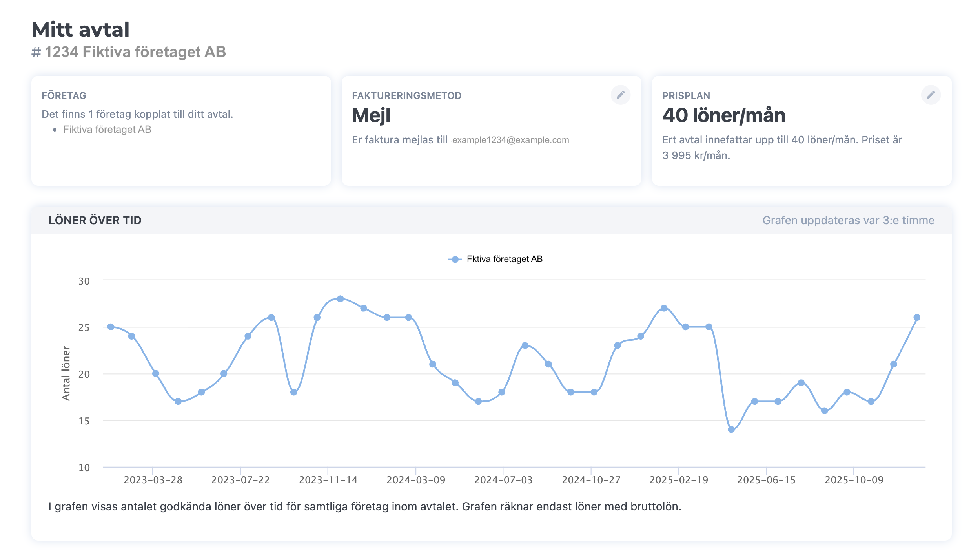Click the Antal löner axis title

[x=66, y=373]
